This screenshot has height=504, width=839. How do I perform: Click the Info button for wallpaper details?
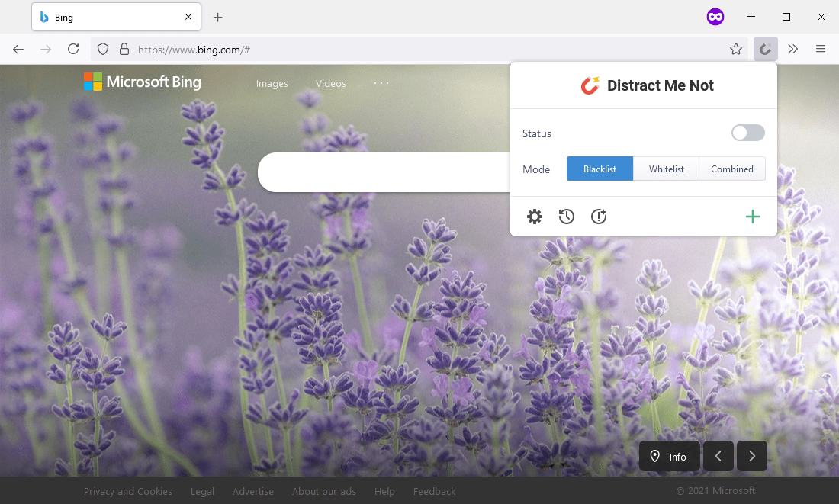tap(669, 456)
